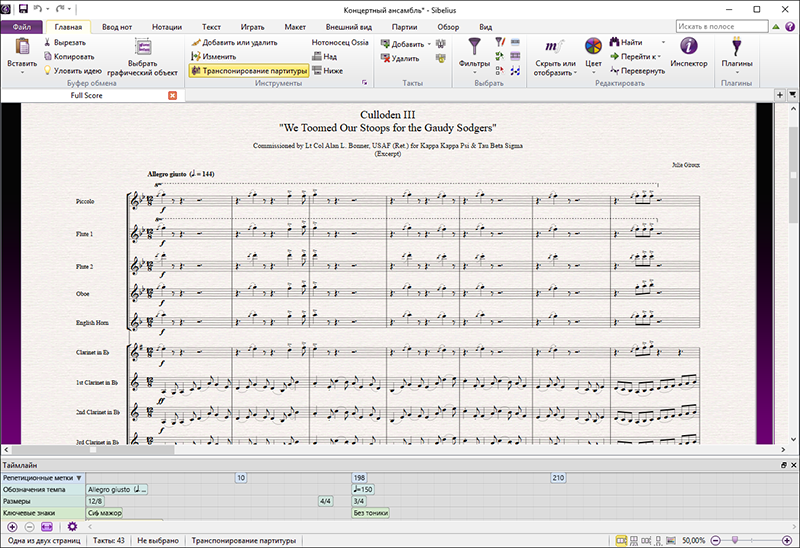
Task: Open Инструменты group dialog launcher
Action: click(365, 83)
